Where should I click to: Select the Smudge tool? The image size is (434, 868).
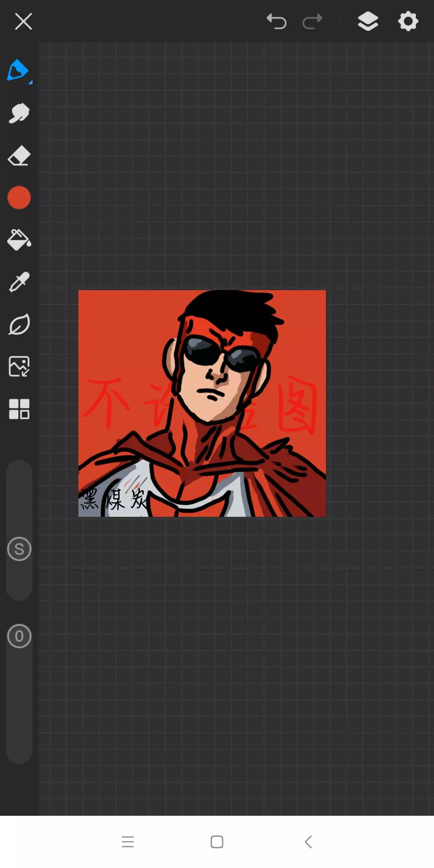coord(19,113)
